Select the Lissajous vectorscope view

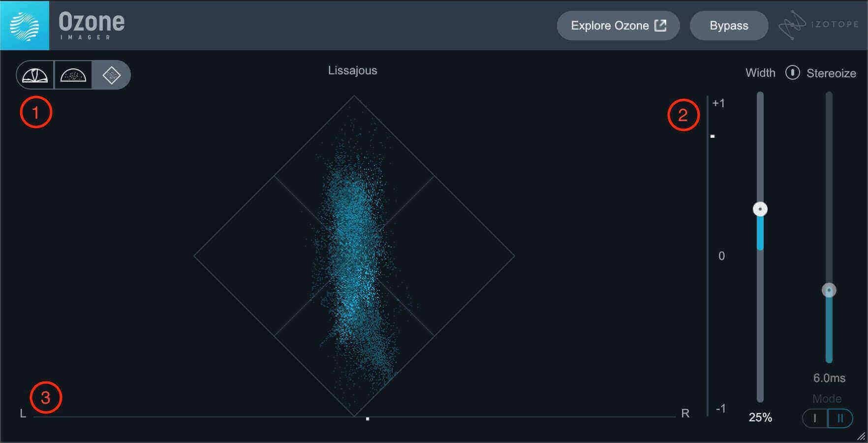(111, 75)
